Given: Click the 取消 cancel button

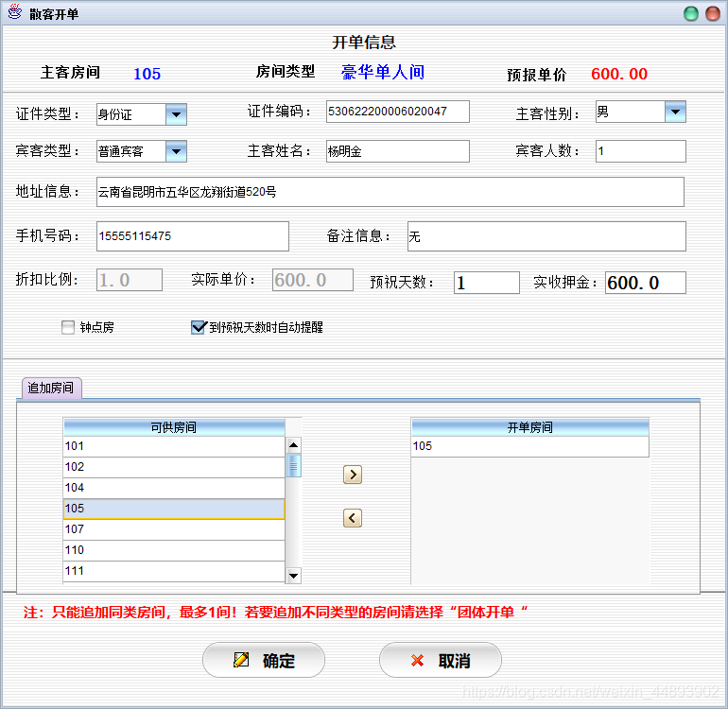Looking at the screenshot, I should tap(441, 660).
